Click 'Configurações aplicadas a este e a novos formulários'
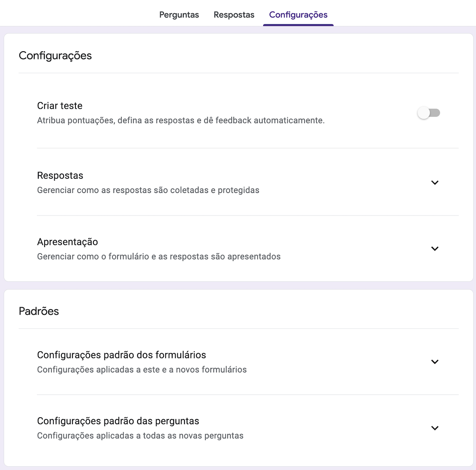The height and width of the screenshot is (470, 476). coord(142,370)
